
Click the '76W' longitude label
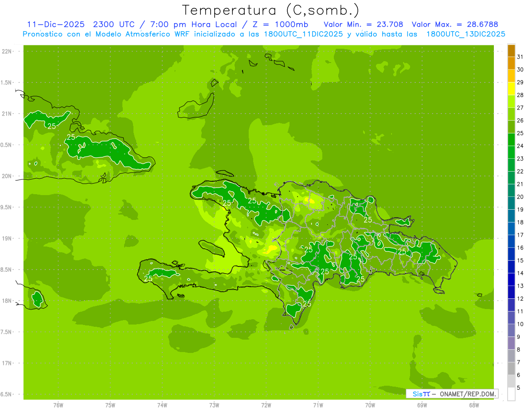58,405
